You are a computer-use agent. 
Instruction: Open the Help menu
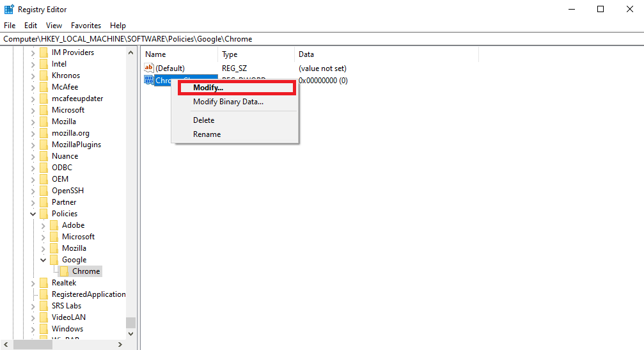pyautogui.click(x=118, y=26)
